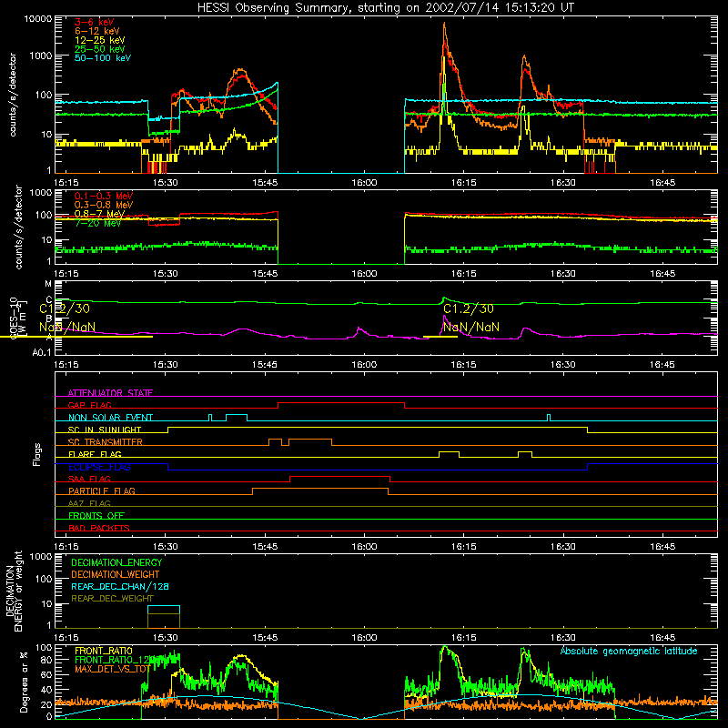Viewport: 728px width, 728px height.
Task: Click the DECIMATION_WEIGHT legend label
Action: (x=116, y=574)
